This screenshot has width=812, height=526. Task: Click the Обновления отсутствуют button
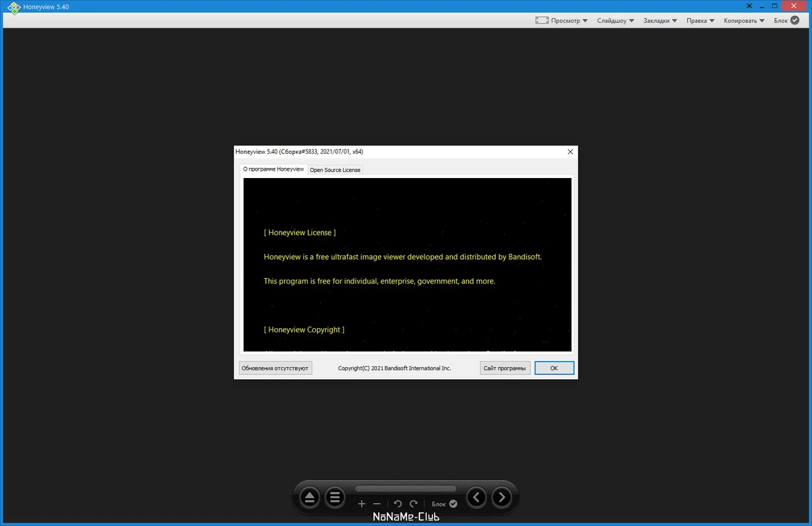275,368
